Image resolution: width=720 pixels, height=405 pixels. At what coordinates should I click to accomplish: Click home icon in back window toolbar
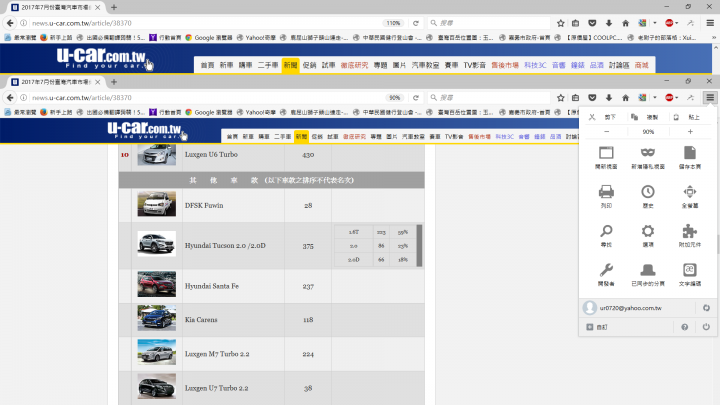coord(625,22)
